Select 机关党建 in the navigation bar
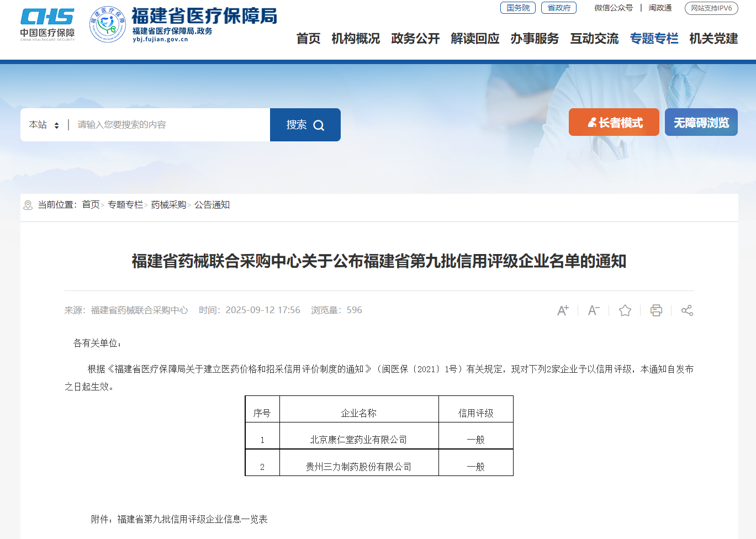The height and width of the screenshot is (539, 756). pos(713,39)
